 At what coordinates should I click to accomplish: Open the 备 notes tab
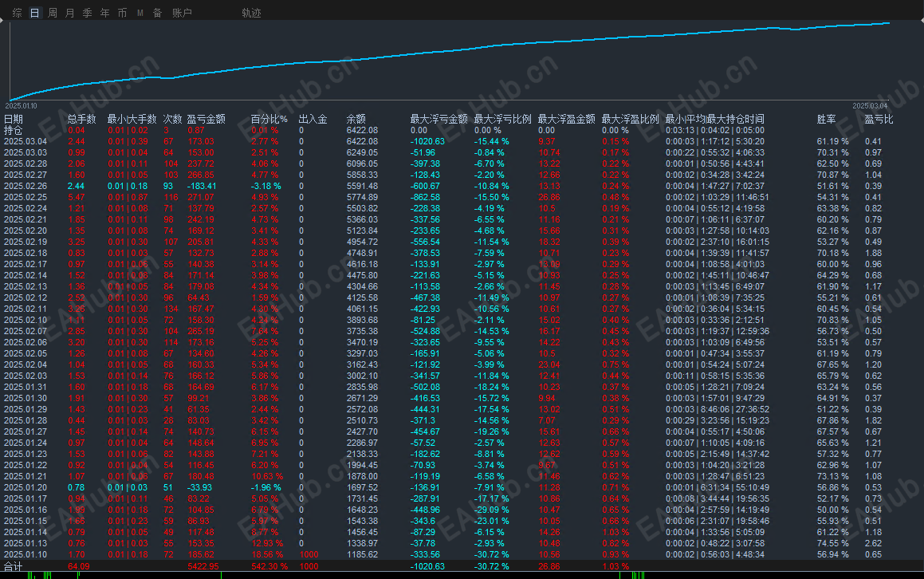click(157, 13)
